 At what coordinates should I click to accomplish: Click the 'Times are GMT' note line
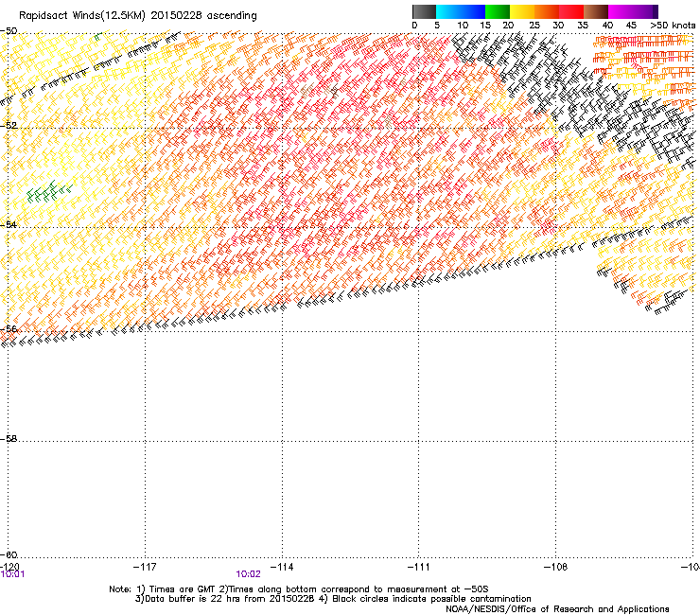tap(298, 589)
